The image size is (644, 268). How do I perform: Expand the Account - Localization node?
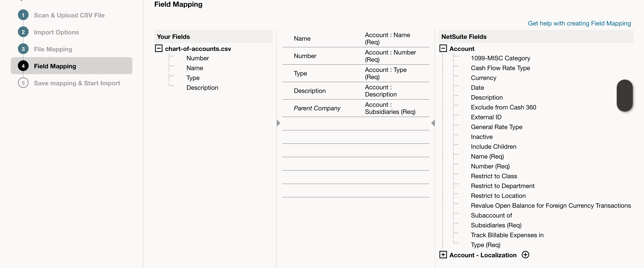tap(443, 255)
